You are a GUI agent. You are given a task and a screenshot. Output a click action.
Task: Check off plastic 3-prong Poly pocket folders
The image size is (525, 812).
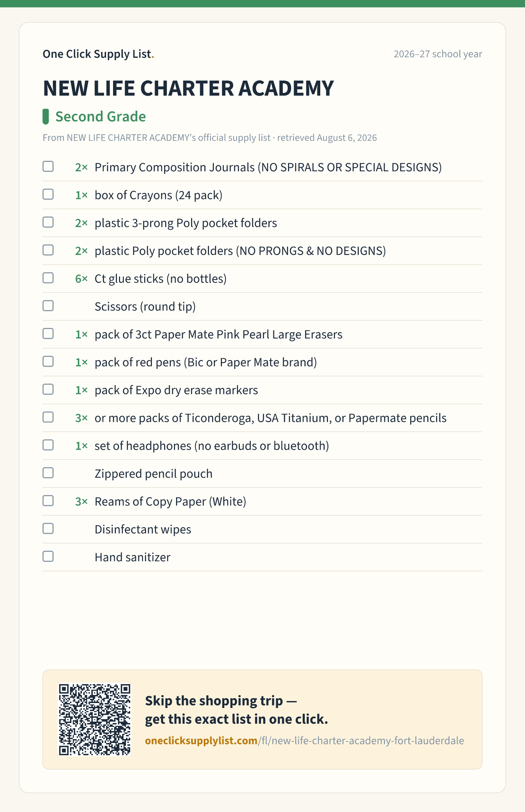(x=48, y=222)
